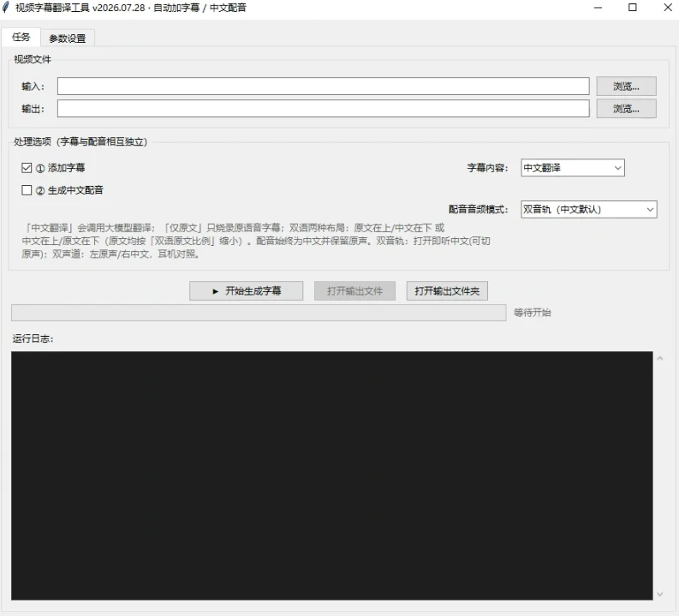The width and height of the screenshot is (679, 616).
Task: Click the progress bar beside 等待开始
Action: tap(259, 313)
